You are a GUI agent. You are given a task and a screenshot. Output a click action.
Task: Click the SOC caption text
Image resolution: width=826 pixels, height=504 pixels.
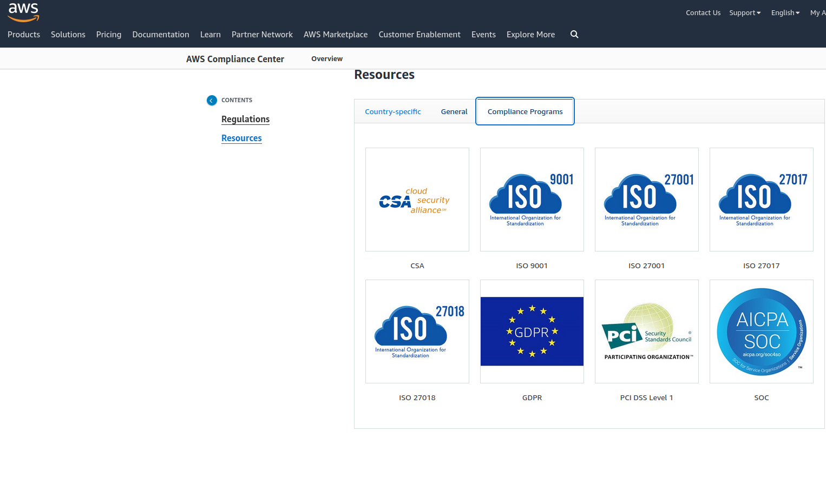(x=762, y=397)
